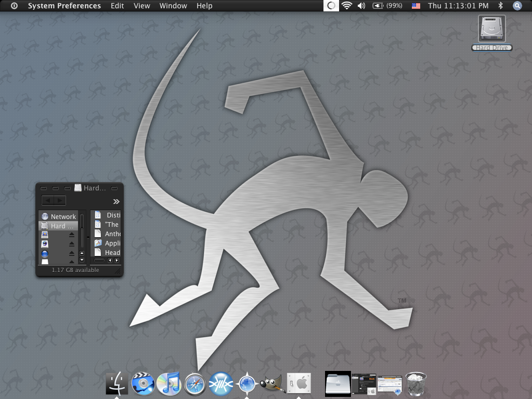Open the volume control in menu bar
The height and width of the screenshot is (399, 532).
click(361, 6)
